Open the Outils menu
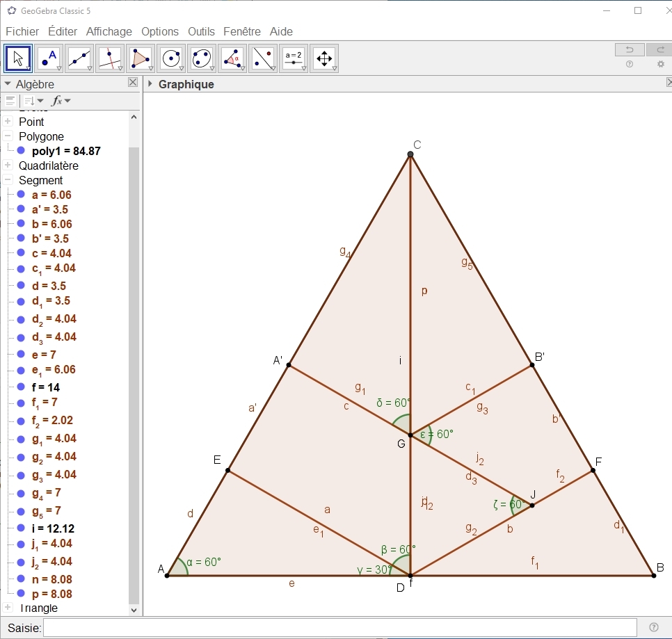 tap(201, 31)
